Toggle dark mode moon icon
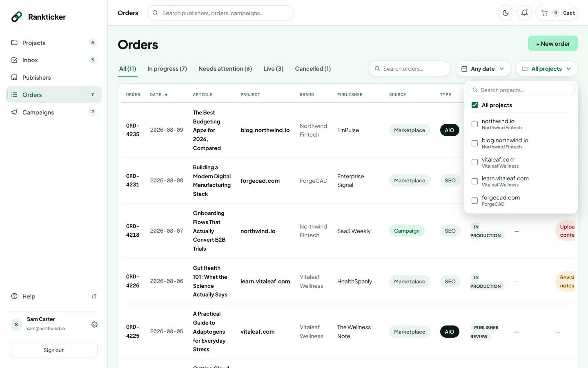 pos(506,13)
